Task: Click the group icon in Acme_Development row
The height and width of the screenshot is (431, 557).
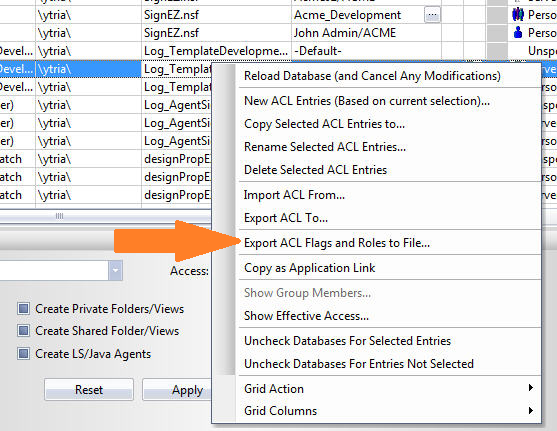Action: [x=518, y=15]
